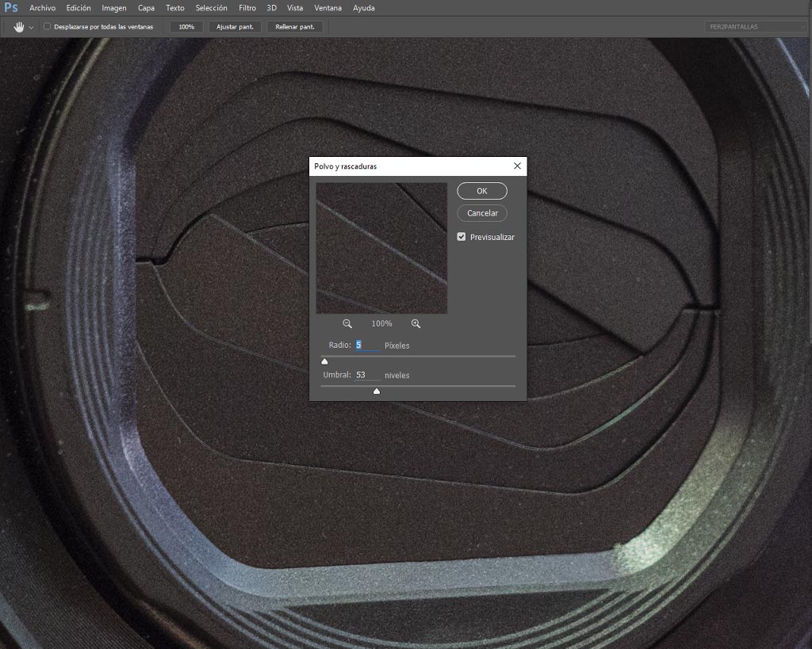Open the Ayuda menu
The width and height of the screenshot is (812, 649).
coord(363,8)
